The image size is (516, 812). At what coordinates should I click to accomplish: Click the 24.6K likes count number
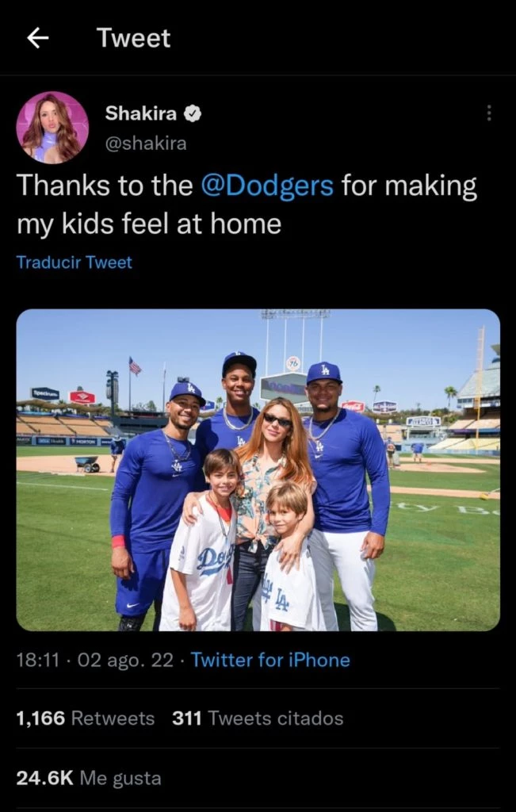44,778
